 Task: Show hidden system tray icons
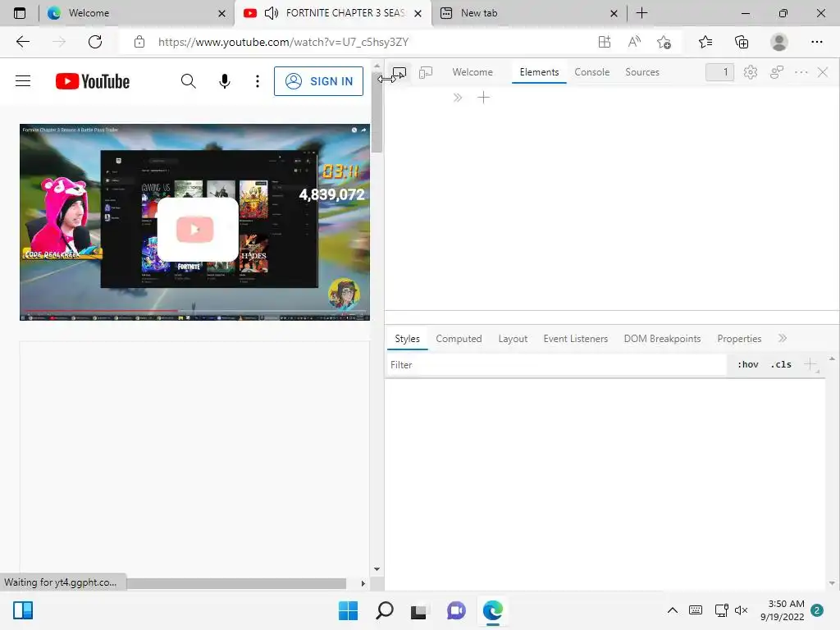coord(673,610)
